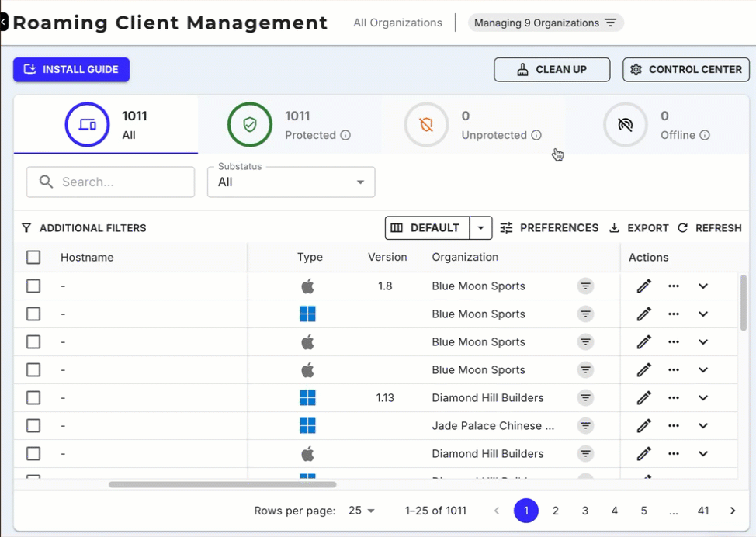
Task: Open the Install Guide
Action: click(x=71, y=69)
